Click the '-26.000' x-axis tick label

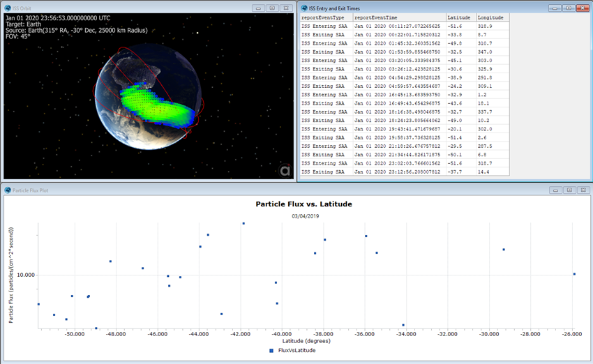572,334
